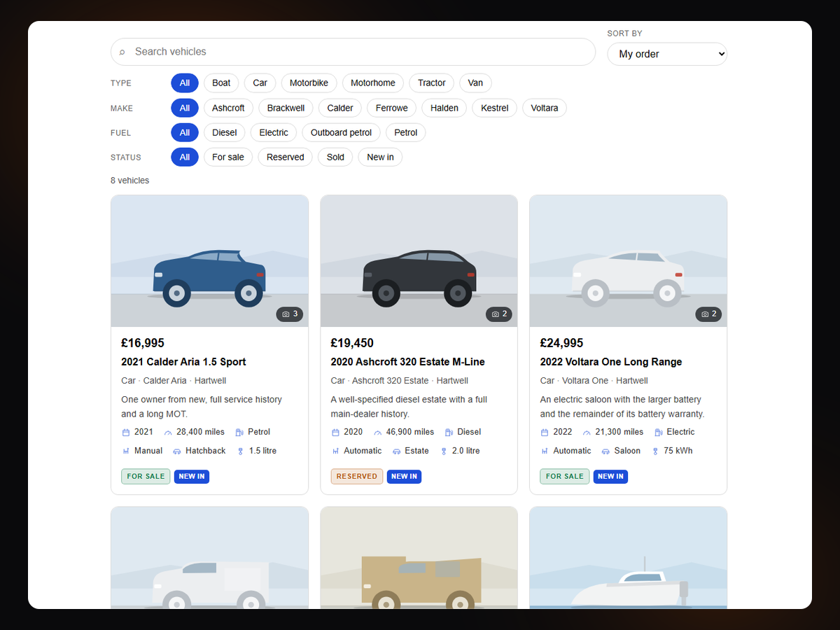840x630 pixels.
Task: Click mileage gauge icon beside 46,900 miles
Action: [378, 433]
